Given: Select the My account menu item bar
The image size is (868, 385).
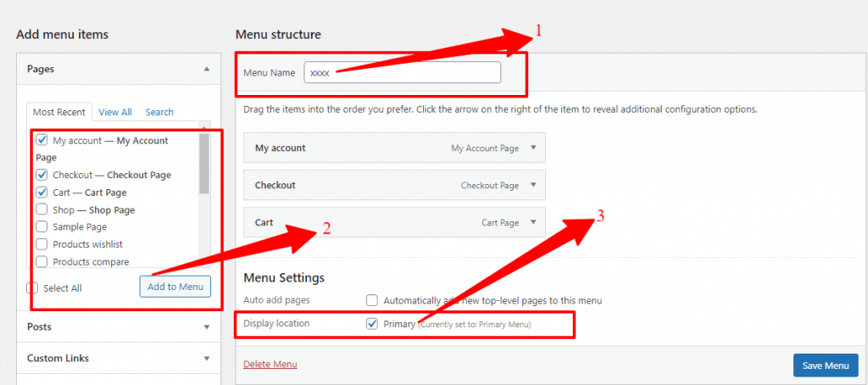Looking at the screenshot, I should point(395,148).
